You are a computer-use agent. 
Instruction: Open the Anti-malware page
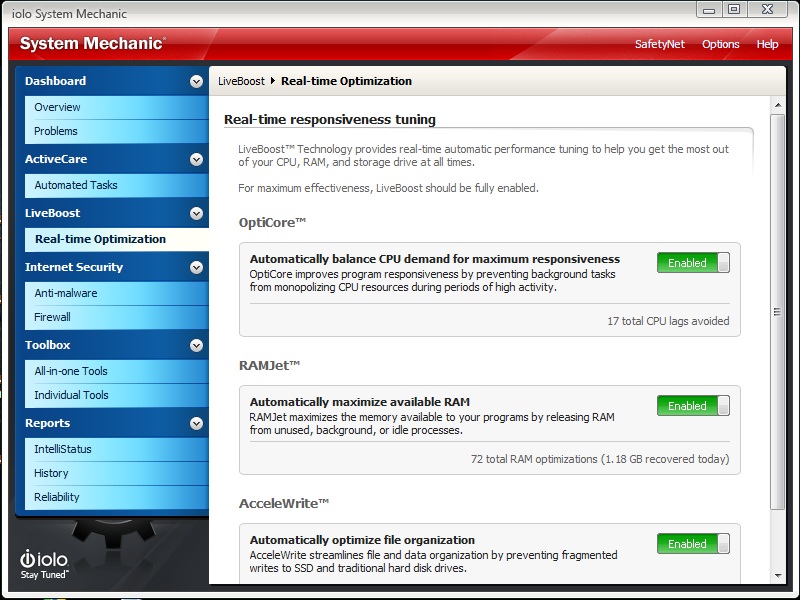(x=117, y=293)
